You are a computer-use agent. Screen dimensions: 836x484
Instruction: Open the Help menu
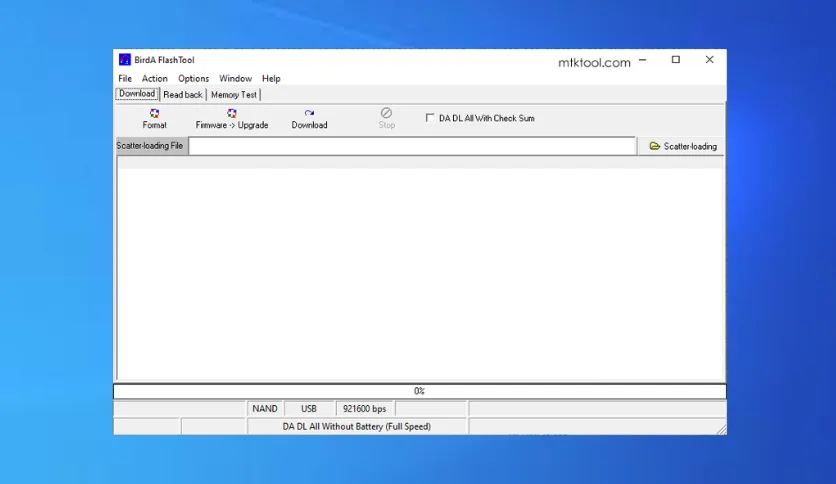click(271, 78)
